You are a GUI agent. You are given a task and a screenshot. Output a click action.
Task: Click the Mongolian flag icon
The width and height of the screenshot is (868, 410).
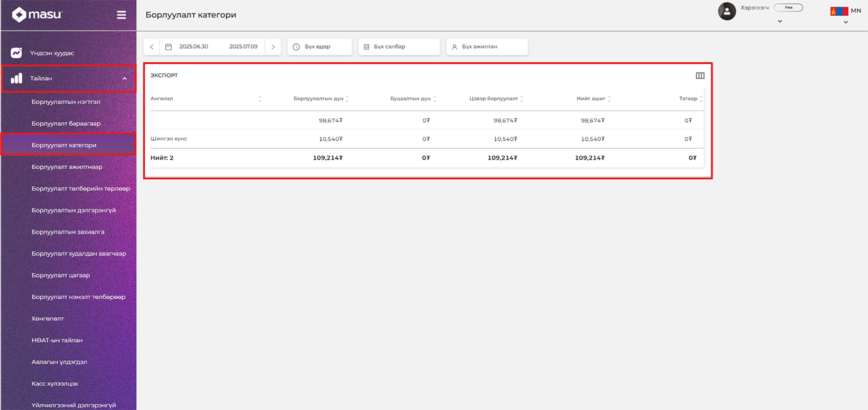coord(839,11)
